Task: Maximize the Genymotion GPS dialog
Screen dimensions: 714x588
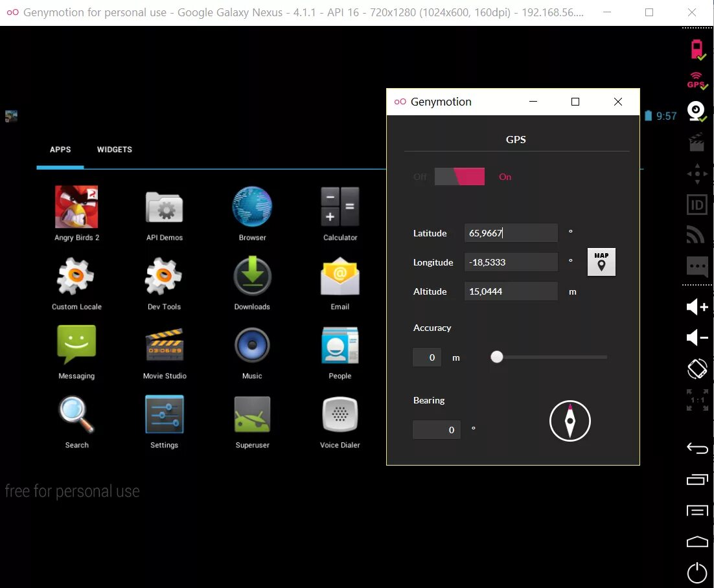Action: [x=575, y=102]
